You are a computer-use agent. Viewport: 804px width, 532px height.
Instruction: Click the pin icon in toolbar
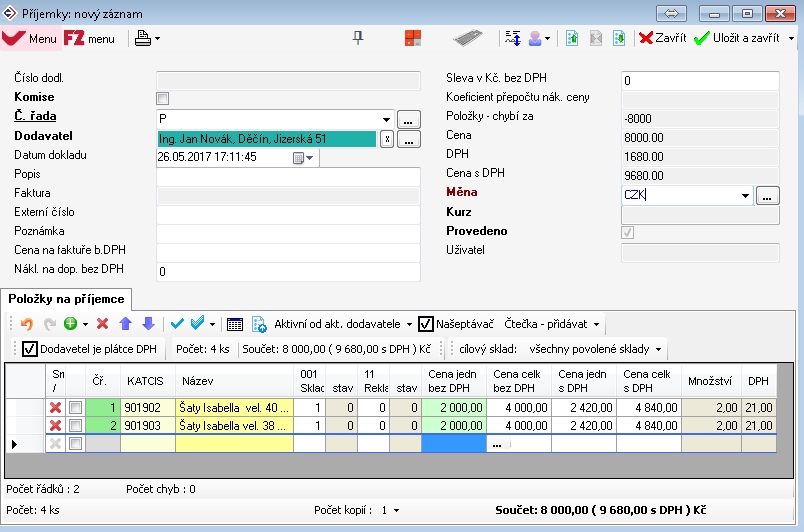point(358,37)
